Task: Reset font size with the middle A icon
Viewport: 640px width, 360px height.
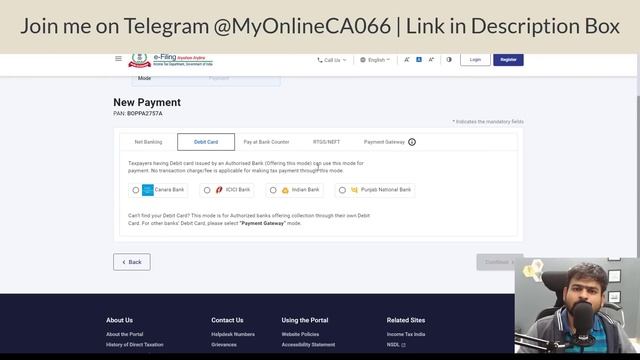Action: click(419, 60)
